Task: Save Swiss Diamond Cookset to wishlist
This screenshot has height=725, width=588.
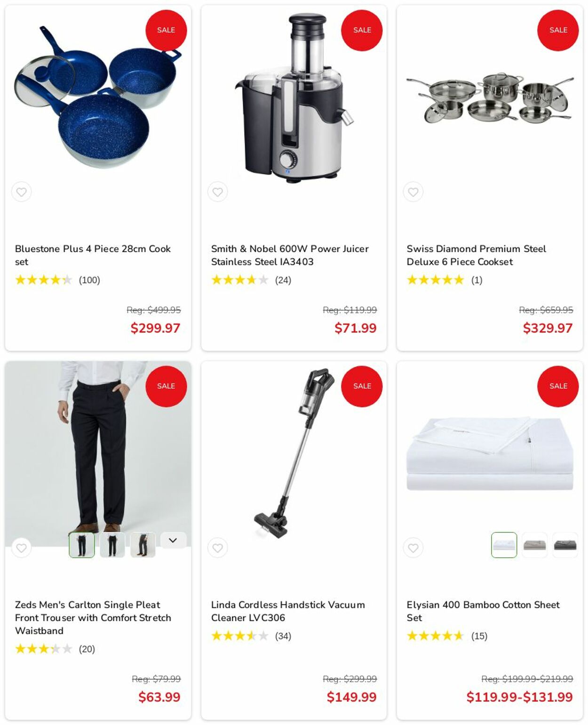Action: (x=413, y=192)
